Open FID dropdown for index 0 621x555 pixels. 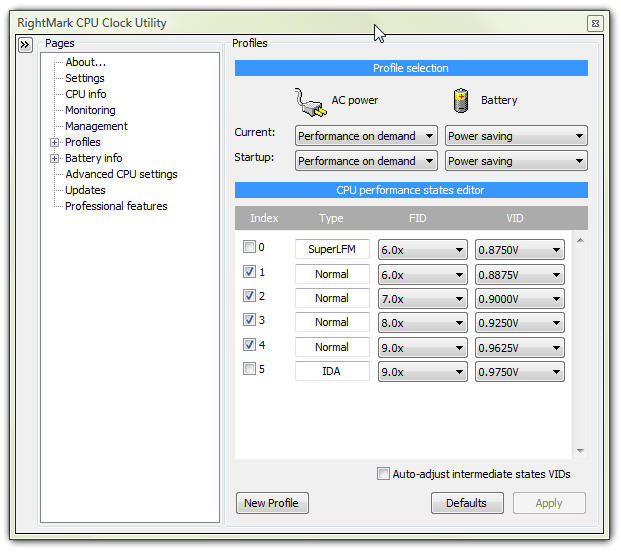[x=423, y=250]
